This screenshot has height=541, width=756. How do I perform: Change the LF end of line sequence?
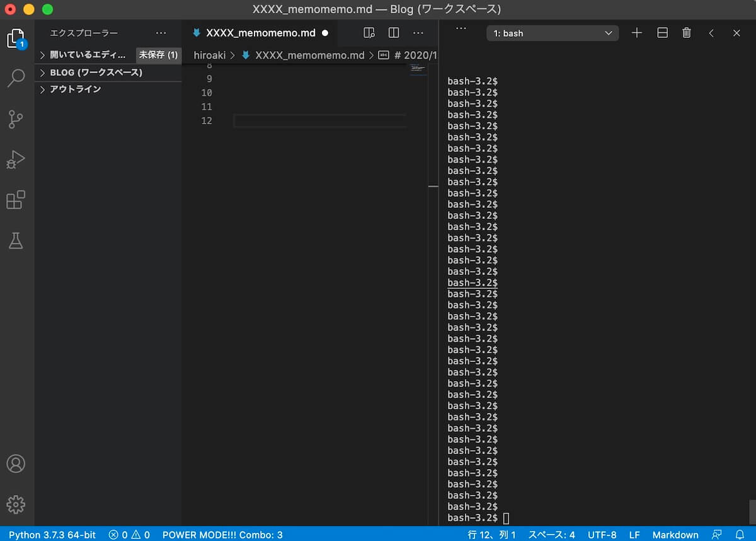pos(634,535)
